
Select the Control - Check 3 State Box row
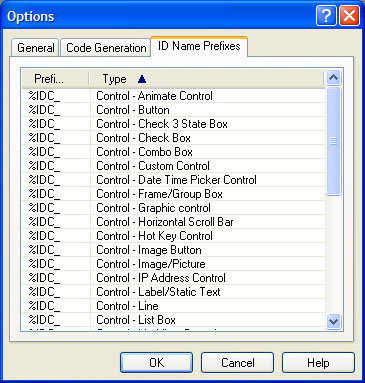tap(174, 124)
